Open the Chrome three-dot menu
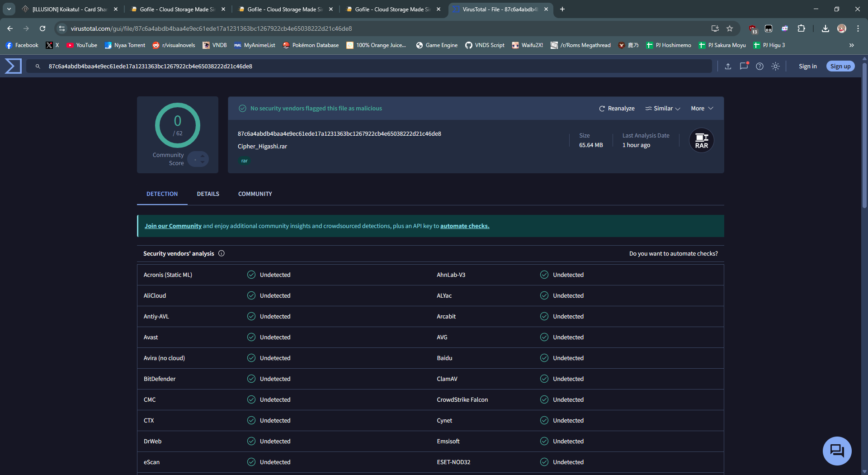Screen dimensions: 868x475 (x=858, y=28)
